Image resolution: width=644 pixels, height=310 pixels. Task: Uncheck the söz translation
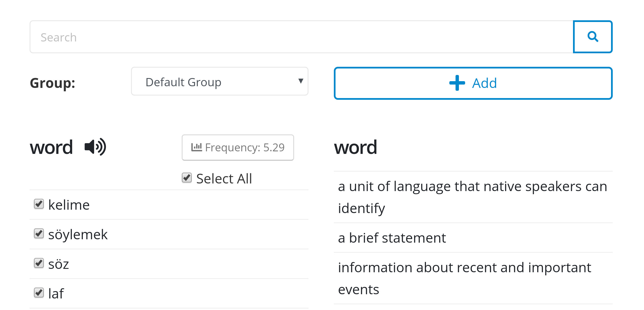coord(39,263)
